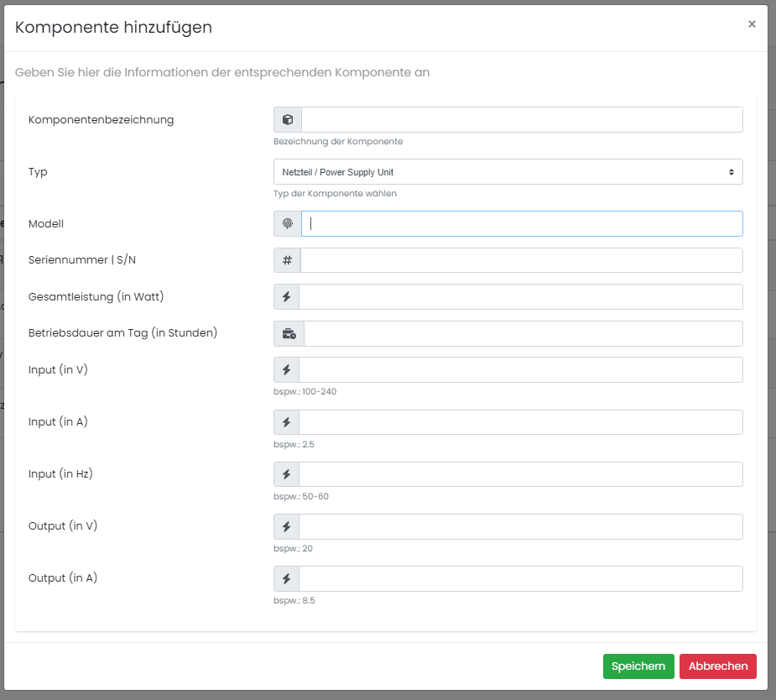Click the Betriebsdauer am Tag input field
This screenshot has width=776, height=700.
[x=523, y=334]
